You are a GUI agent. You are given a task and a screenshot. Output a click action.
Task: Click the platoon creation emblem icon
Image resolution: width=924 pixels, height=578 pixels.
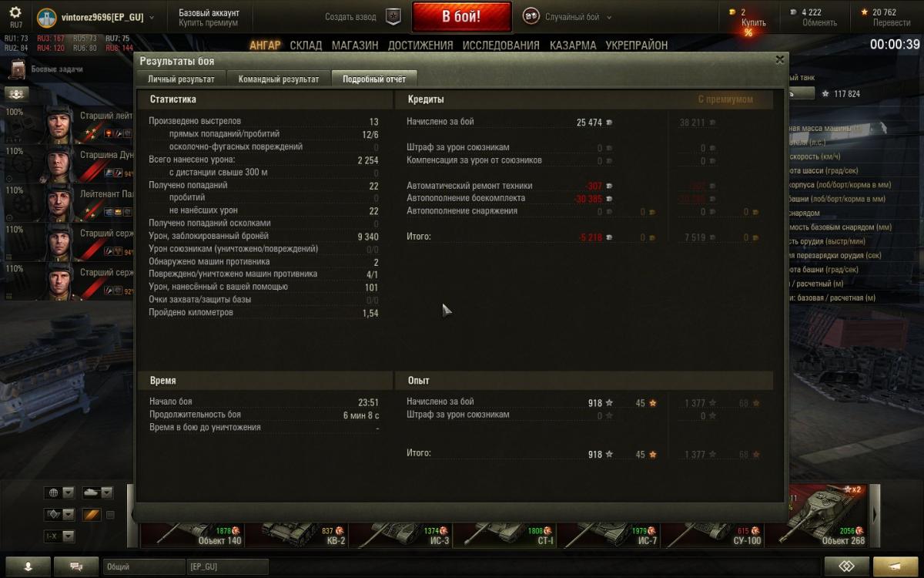[x=393, y=17]
